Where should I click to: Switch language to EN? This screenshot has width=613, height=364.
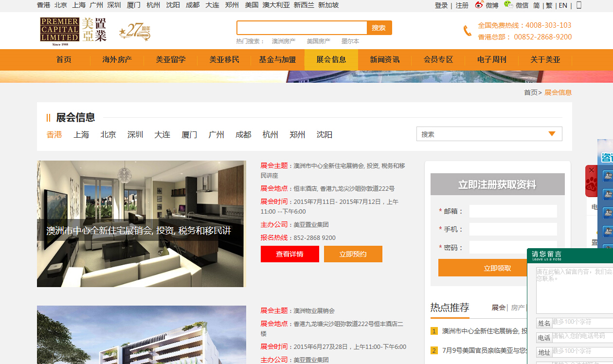(x=563, y=5)
